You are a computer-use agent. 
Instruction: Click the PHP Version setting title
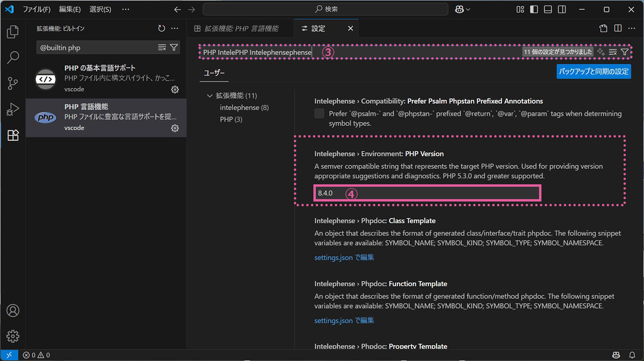click(x=379, y=154)
